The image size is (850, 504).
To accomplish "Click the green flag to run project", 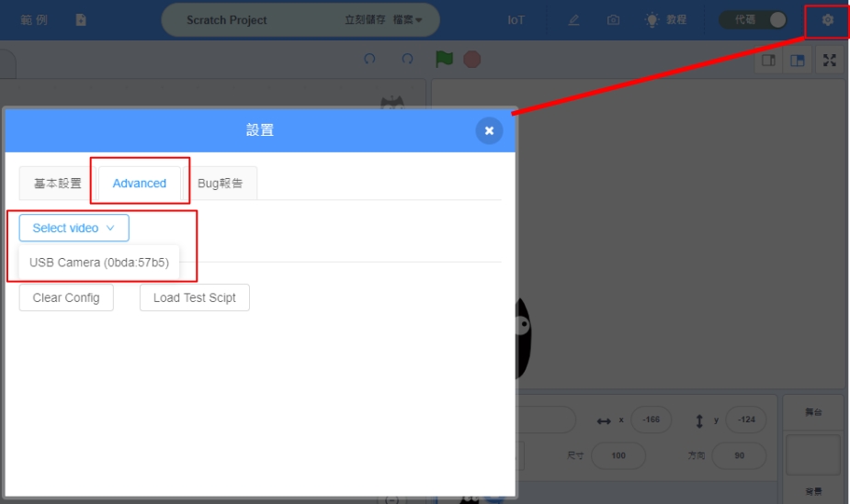I will [x=445, y=60].
